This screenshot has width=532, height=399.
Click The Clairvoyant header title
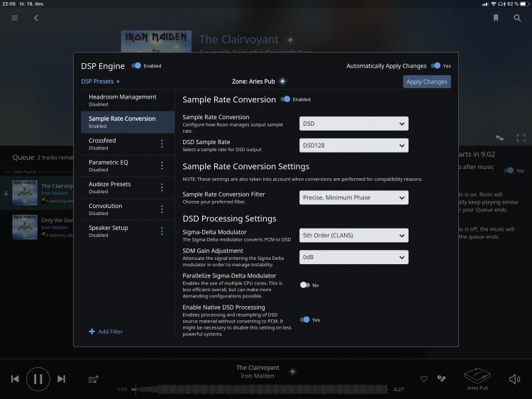(x=239, y=40)
